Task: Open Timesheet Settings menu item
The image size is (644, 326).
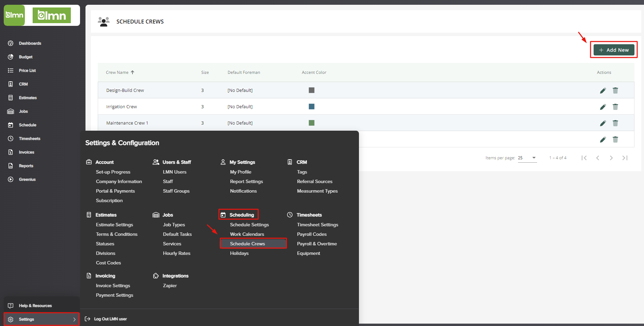Action: [x=317, y=225]
